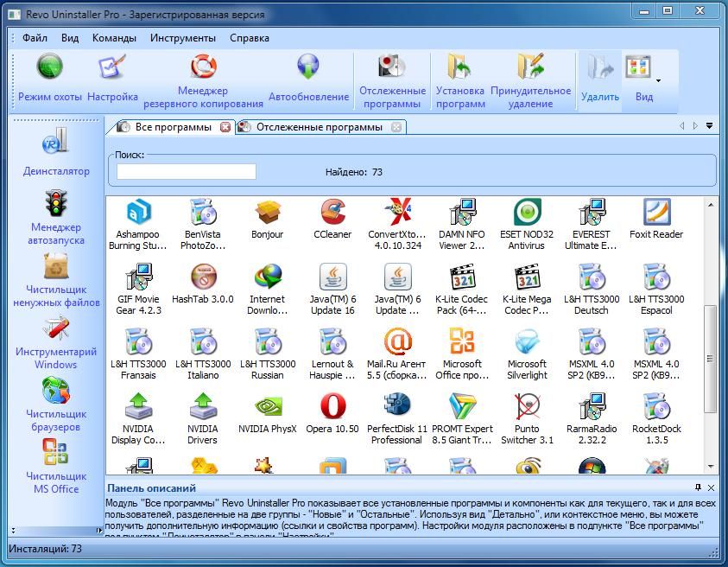Viewport: 728px width, 567px height.
Task: Open the Справка menu
Action: [x=250, y=38]
